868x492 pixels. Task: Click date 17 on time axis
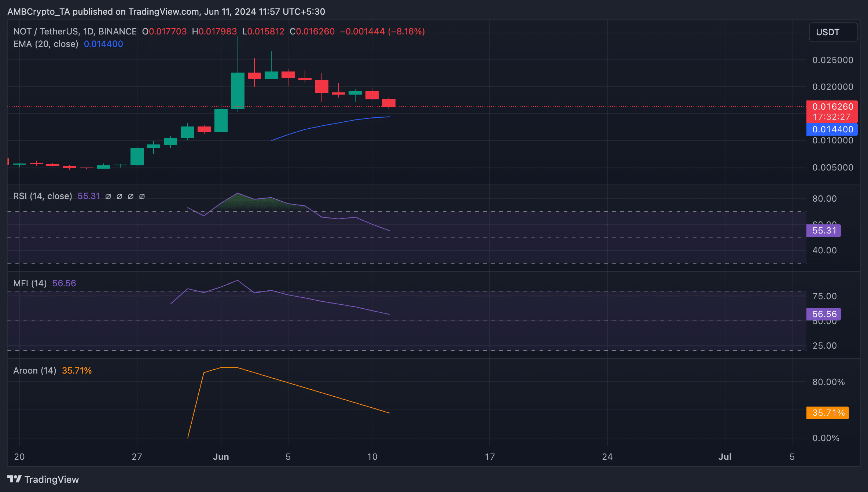490,457
